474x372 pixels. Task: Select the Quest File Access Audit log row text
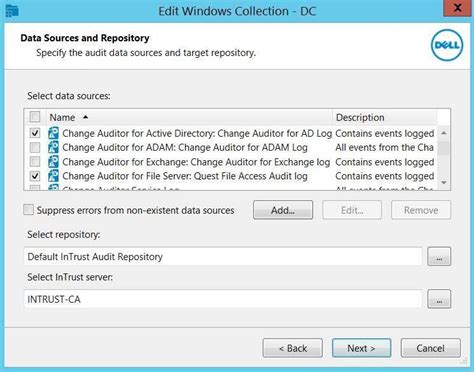pos(185,176)
